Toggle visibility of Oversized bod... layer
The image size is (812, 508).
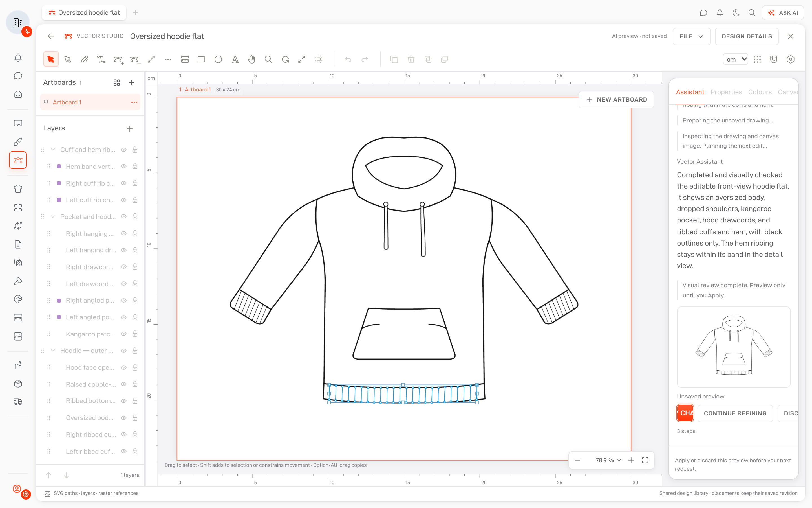[124, 418]
